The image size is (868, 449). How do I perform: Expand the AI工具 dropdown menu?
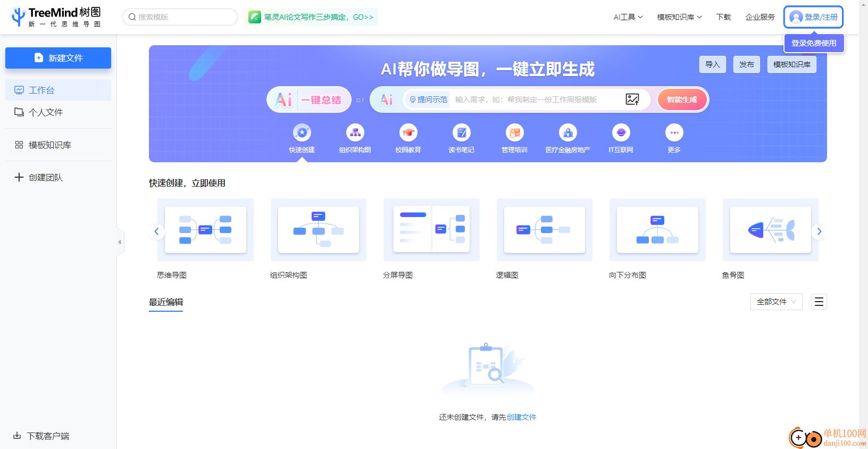(628, 17)
